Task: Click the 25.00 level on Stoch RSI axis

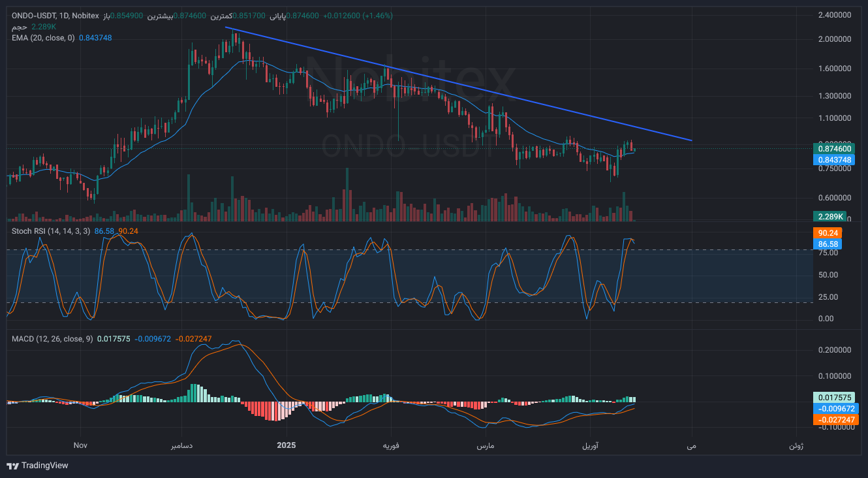Action: pos(828,297)
